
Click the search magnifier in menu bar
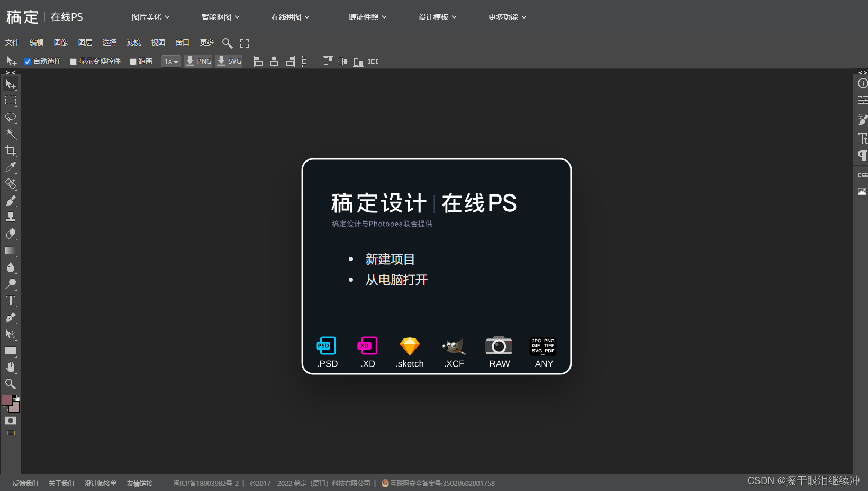point(227,43)
